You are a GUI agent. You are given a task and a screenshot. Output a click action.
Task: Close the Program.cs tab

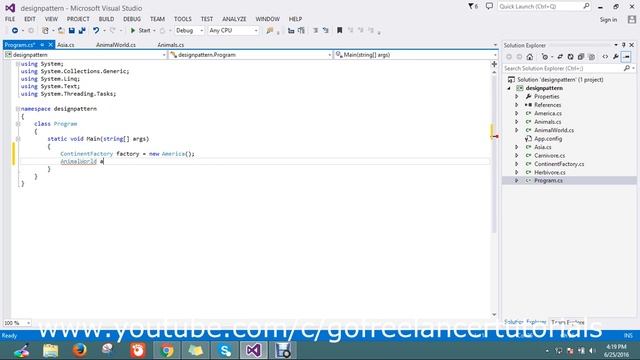(51, 45)
